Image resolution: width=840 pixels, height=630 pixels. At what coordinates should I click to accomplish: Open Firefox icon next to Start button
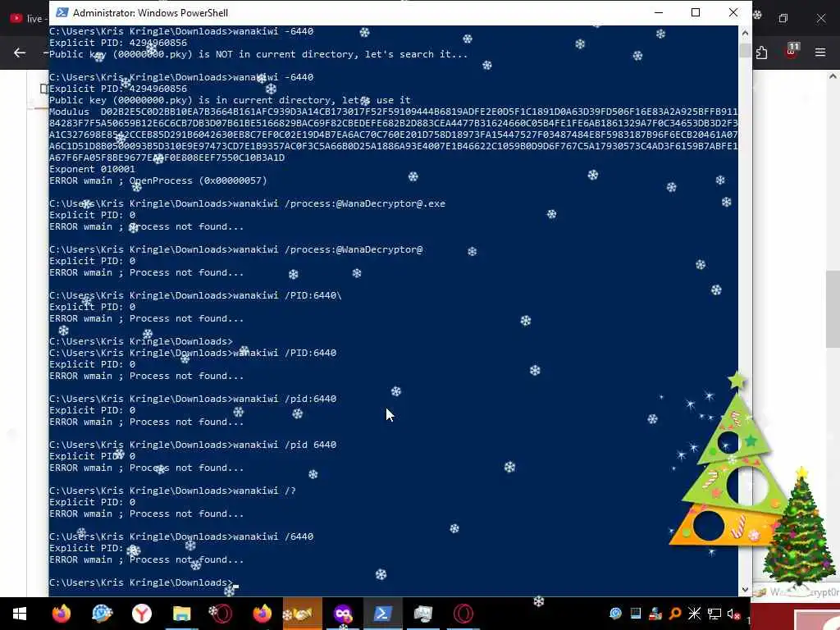[61, 614]
